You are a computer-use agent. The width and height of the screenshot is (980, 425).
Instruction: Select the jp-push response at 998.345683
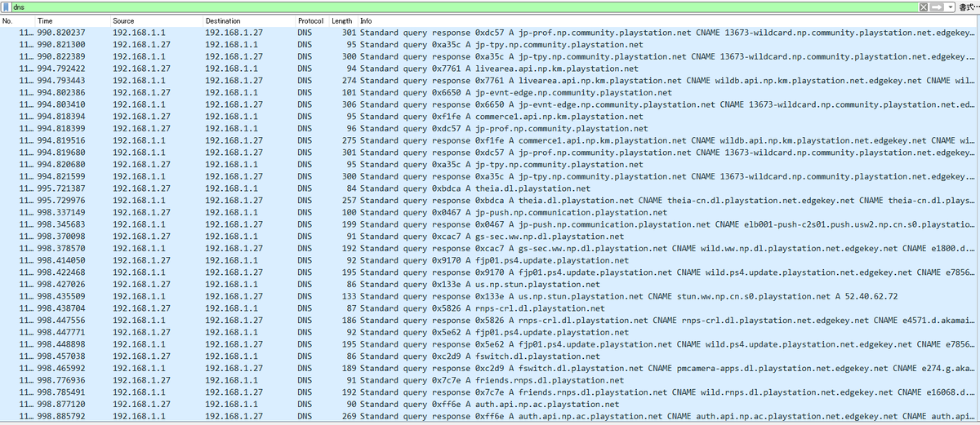pos(487,224)
